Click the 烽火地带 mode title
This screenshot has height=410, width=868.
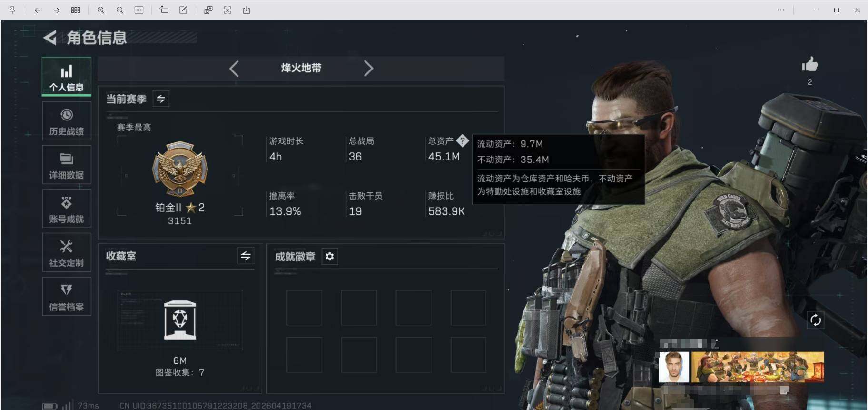point(301,68)
